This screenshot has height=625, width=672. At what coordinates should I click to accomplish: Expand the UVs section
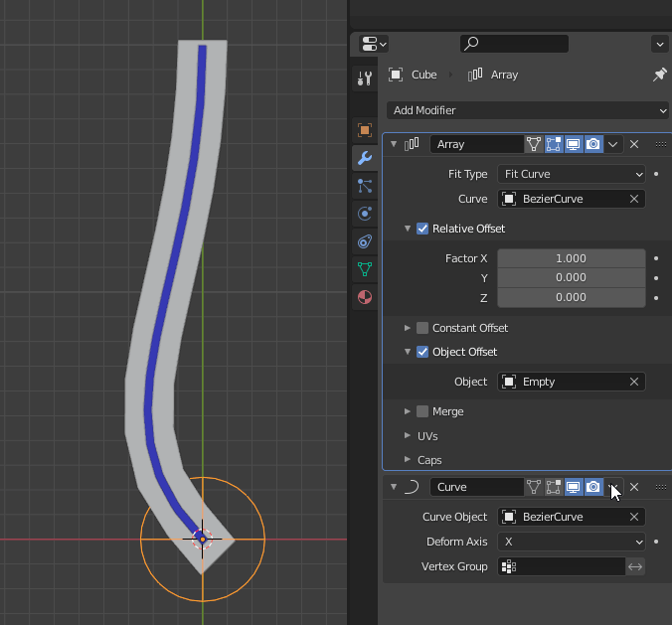click(408, 435)
